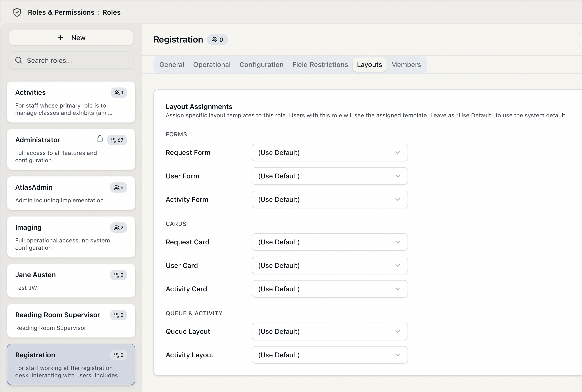
Task: Click the members badge on Jane Austen card
Action: 119,275
